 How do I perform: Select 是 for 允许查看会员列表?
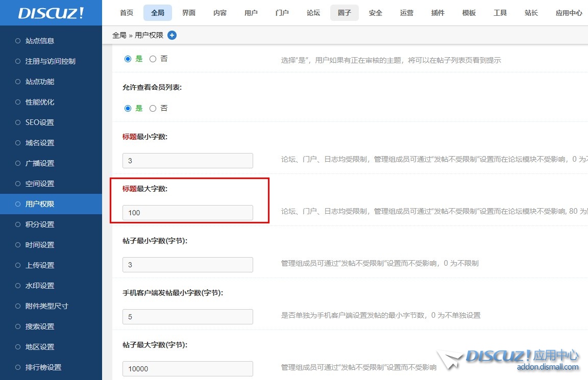click(x=128, y=108)
